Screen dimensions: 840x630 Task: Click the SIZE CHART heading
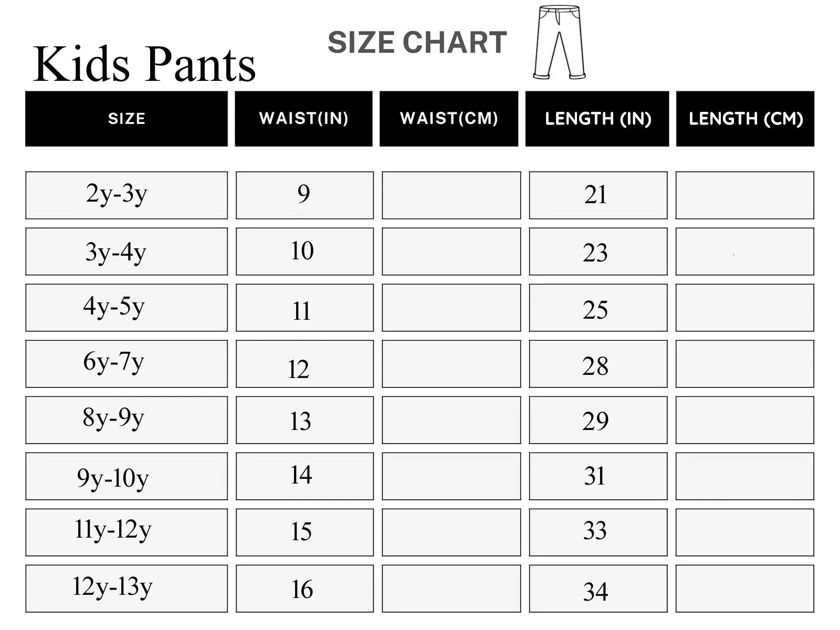[417, 43]
